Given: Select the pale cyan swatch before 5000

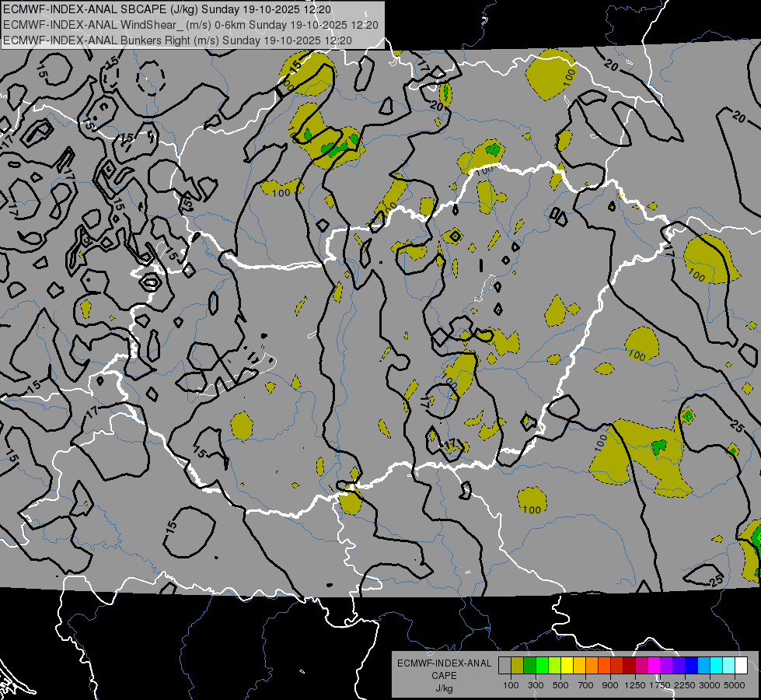Looking at the screenshot, I should coord(729,666).
